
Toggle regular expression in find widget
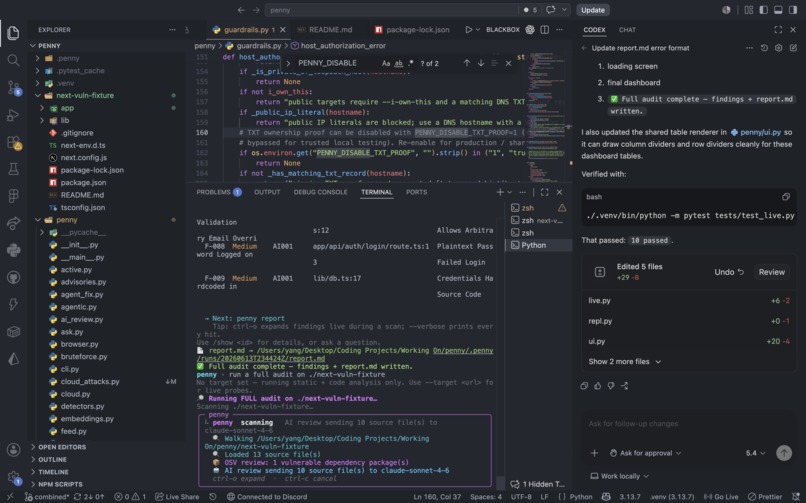pyautogui.click(x=410, y=63)
